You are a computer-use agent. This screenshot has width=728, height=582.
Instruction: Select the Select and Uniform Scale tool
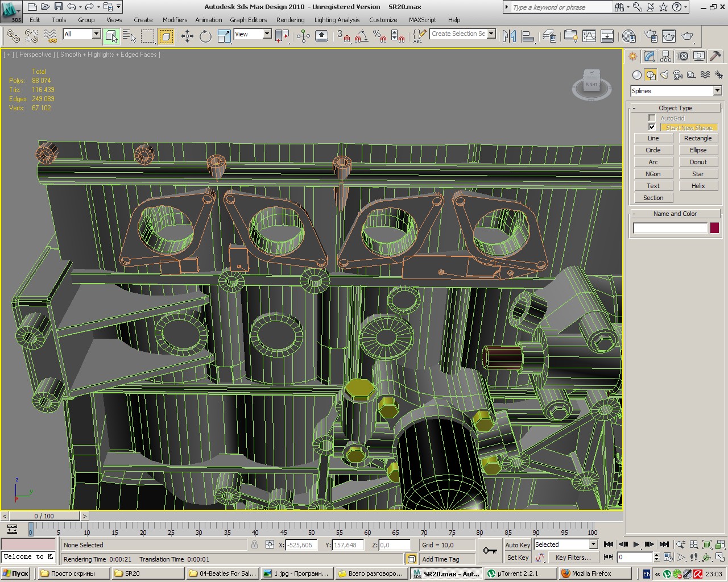coord(224,36)
